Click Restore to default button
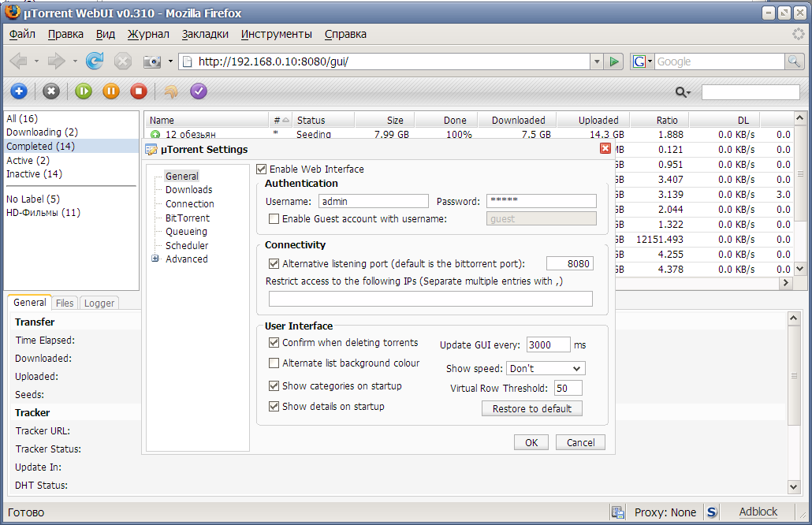Viewport: 812px width, 525px height. [532, 408]
